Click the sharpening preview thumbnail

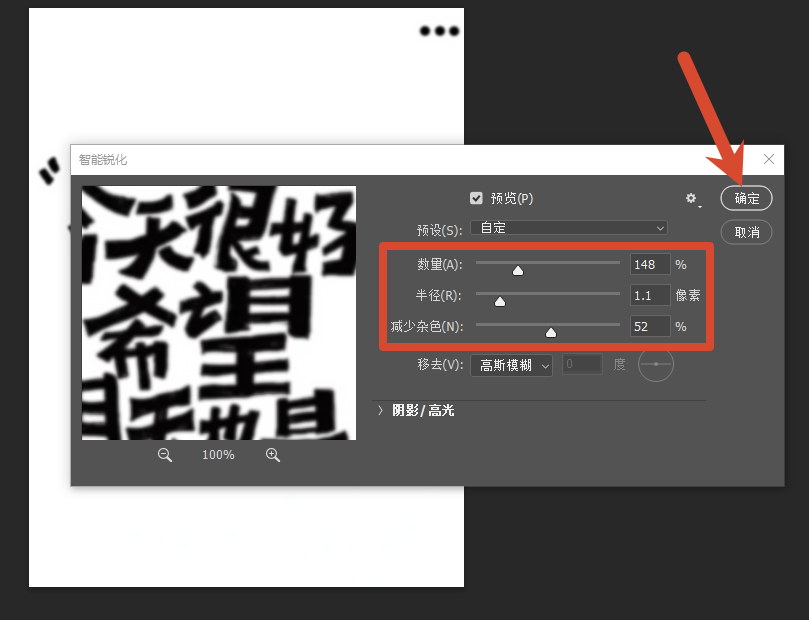coord(219,313)
